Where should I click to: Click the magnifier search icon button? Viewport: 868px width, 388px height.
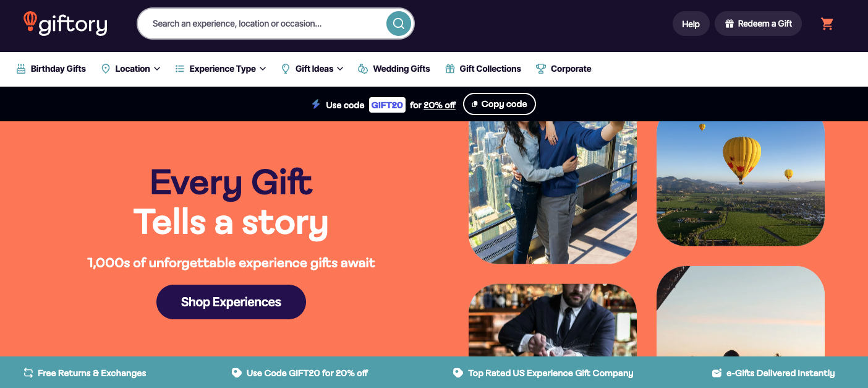(x=399, y=24)
